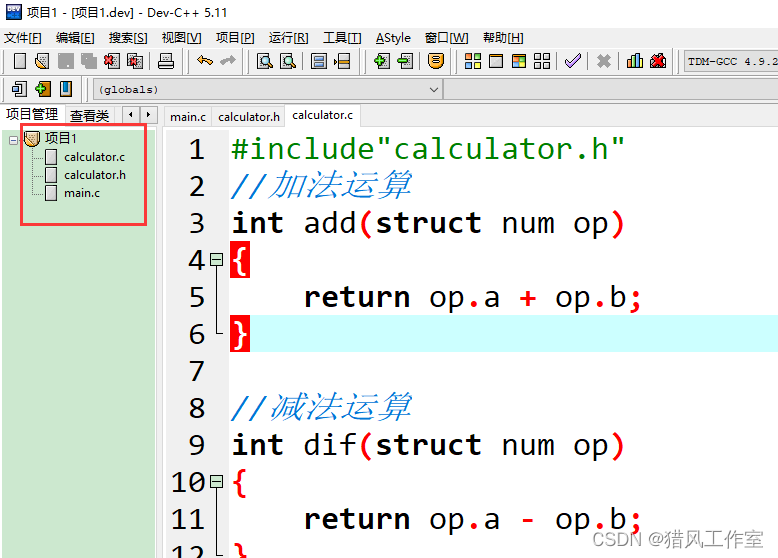Viewport: 778px width, 558px height.
Task: Click the Profile Analysis bar chart icon
Action: [635, 61]
